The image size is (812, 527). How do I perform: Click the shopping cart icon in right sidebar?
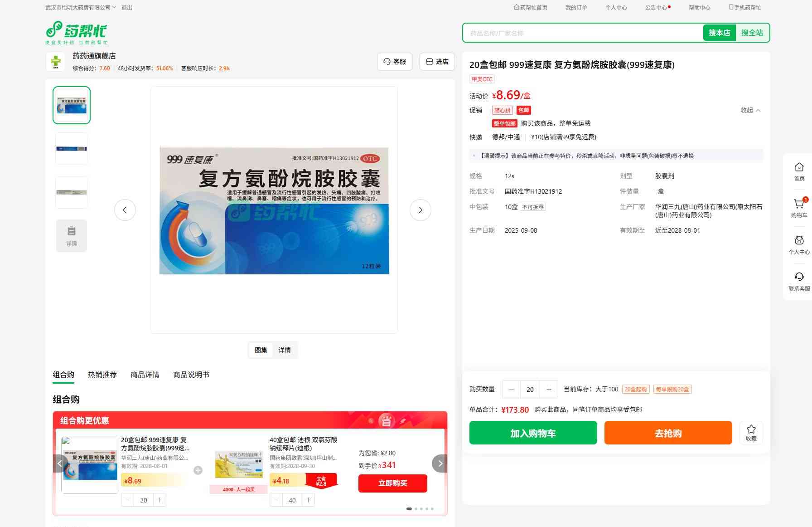(x=799, y=205)
